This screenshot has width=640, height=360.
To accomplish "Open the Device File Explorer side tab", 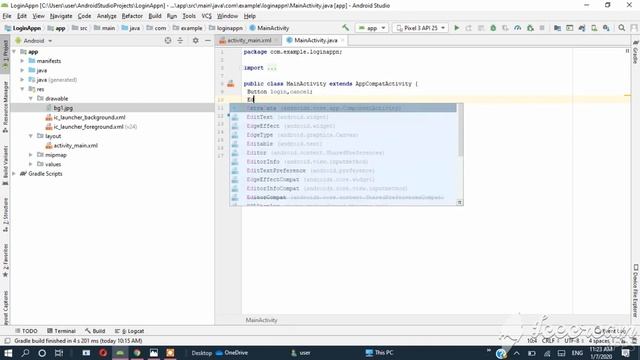I will tap(636, 291).
